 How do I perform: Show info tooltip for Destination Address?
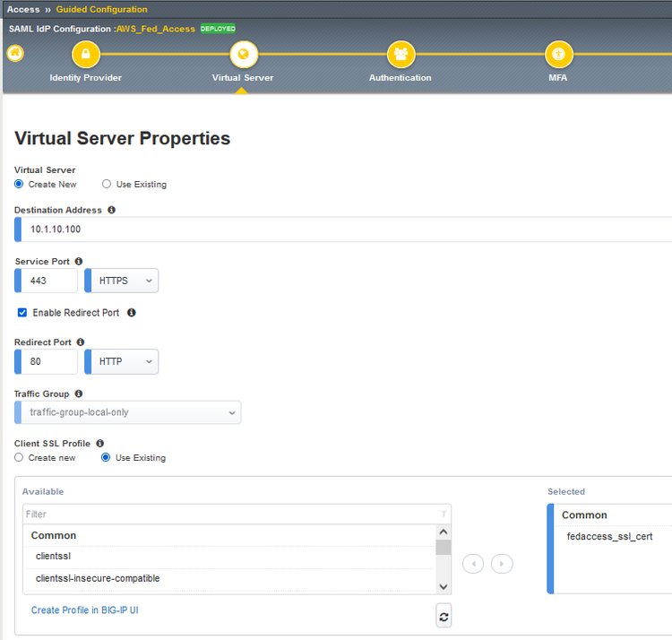point(112,210)
